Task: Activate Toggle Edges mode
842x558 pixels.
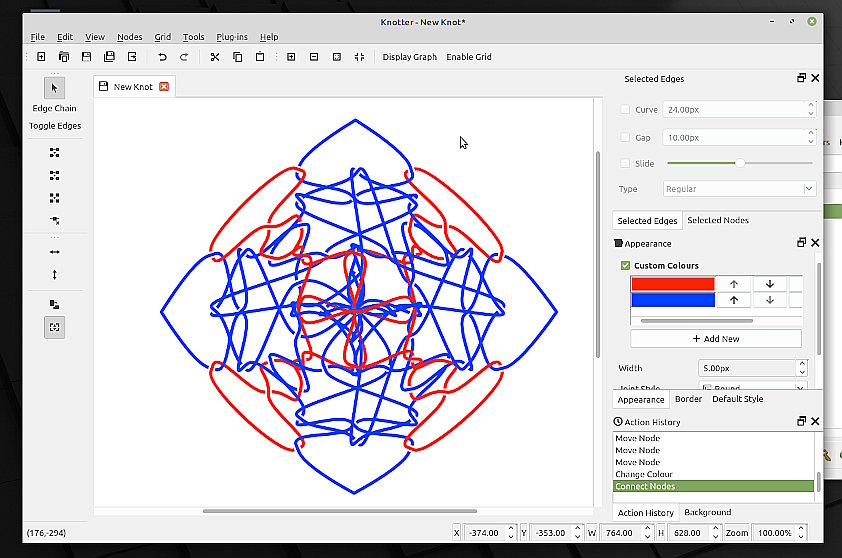Action: tap(55, 126)
